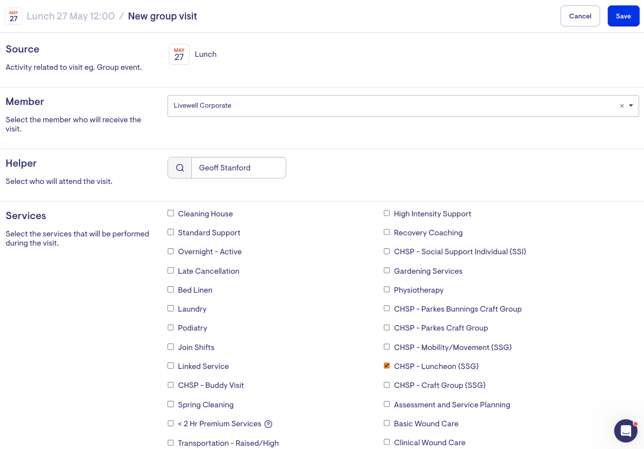
Task: Expand the Member dropdown arrow
Action: pos(631,106)
